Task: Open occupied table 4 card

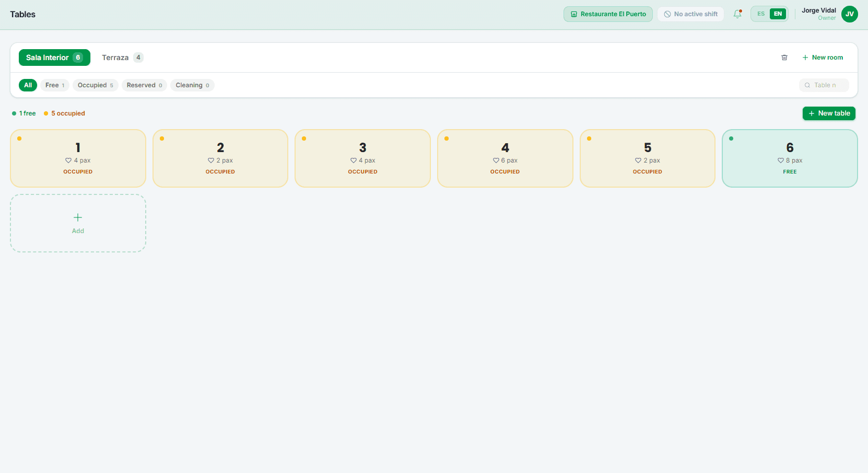Action: pyautogui.click(x=505, y=158)
